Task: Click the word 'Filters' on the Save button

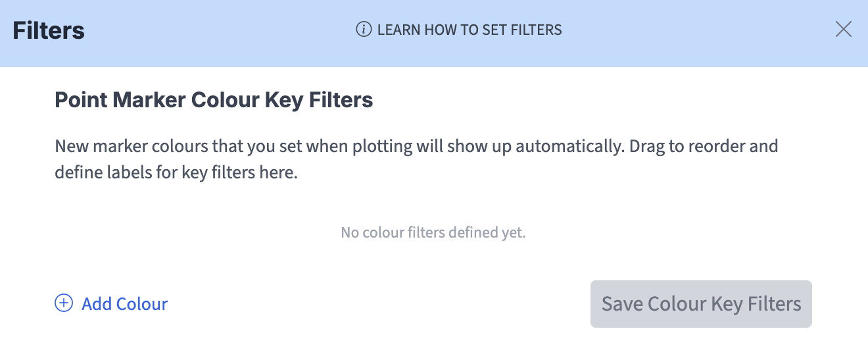Action: pos(774,303)
